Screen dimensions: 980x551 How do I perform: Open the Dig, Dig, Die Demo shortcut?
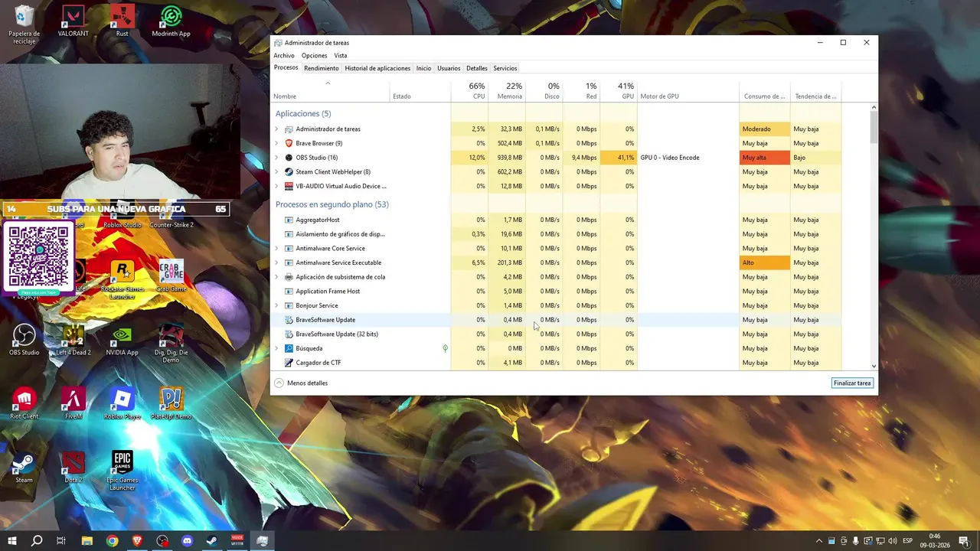click(x=171, y=343)
